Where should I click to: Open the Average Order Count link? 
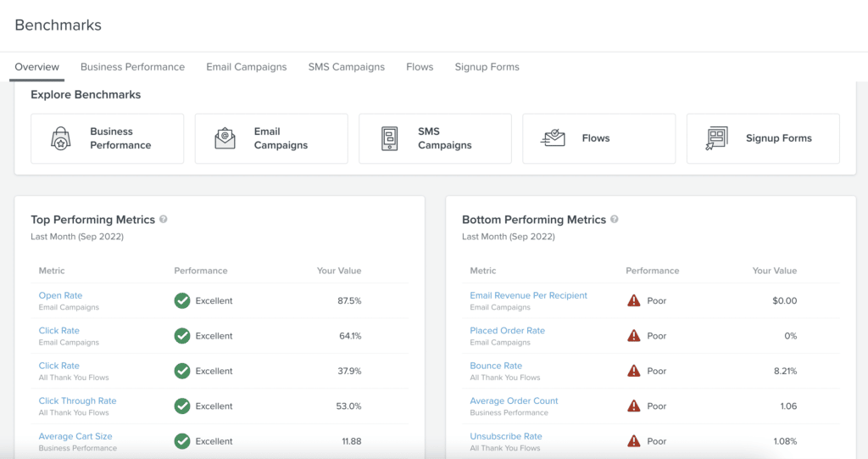[514, 400]
